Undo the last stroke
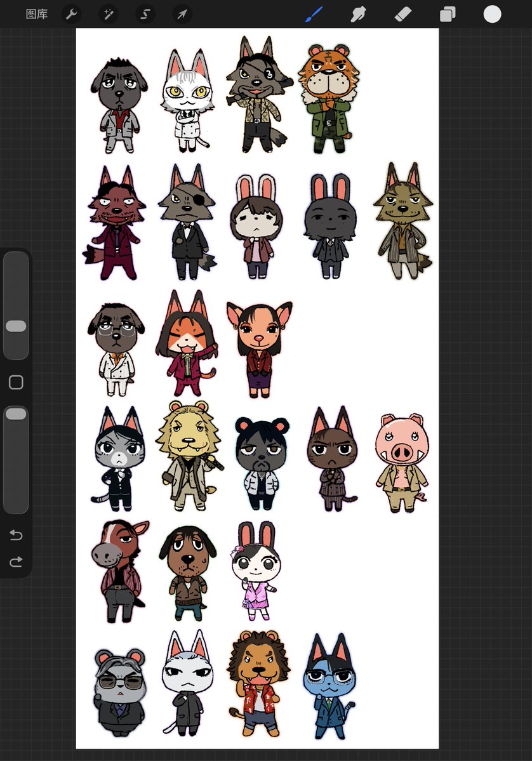This screenshot has width=532, height=761. pyautogui.click(x=16, y=535)
